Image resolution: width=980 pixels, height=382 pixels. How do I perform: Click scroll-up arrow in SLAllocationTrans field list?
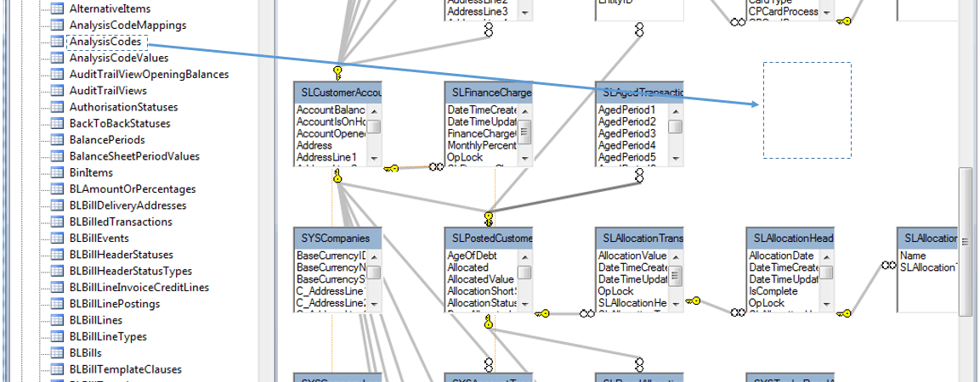click(x=676, y=256)
